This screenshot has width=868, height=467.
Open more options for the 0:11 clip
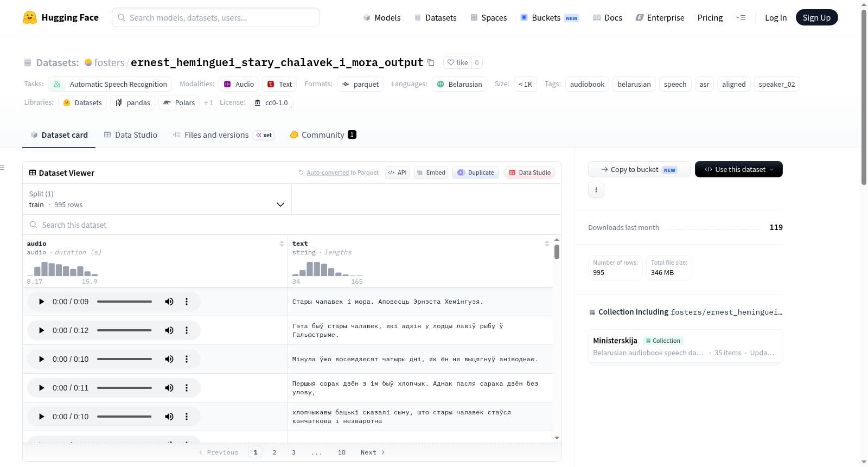click(x=187, y=388)
